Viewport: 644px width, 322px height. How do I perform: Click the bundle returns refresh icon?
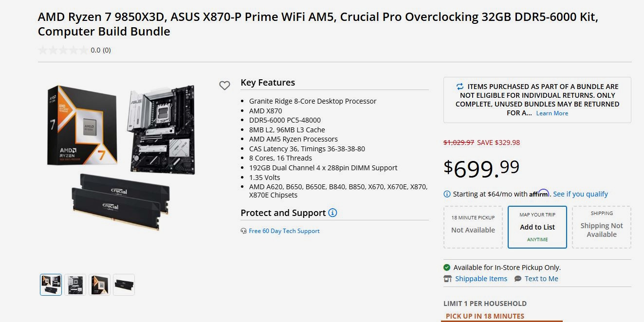click(459, 86)
